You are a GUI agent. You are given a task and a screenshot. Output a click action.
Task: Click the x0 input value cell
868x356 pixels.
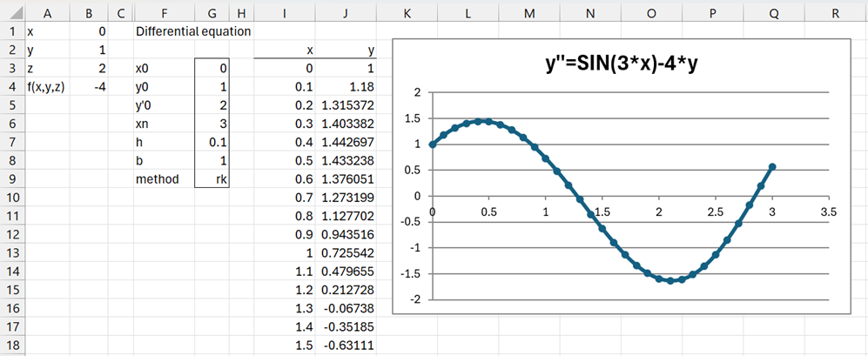click(212, 69)
